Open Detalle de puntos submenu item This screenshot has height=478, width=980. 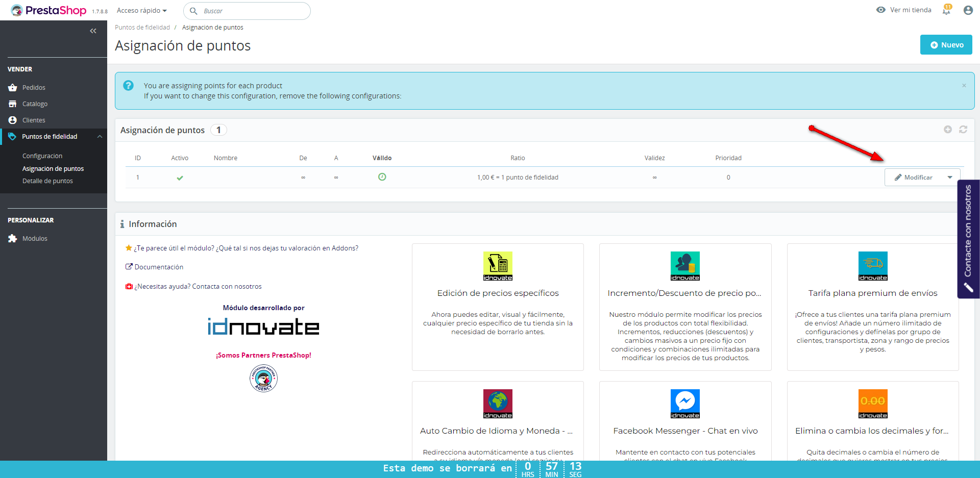pyautogui.click(x=47, y=181)
